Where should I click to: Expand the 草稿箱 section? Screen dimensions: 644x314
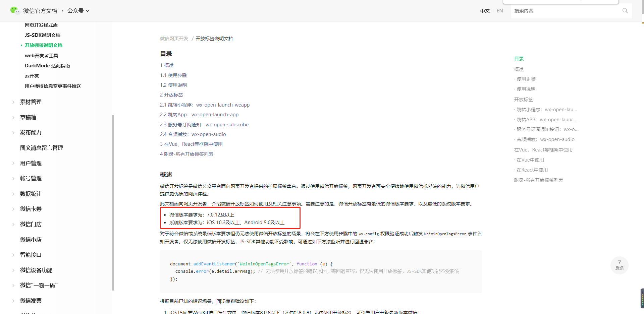click(28, 117)
